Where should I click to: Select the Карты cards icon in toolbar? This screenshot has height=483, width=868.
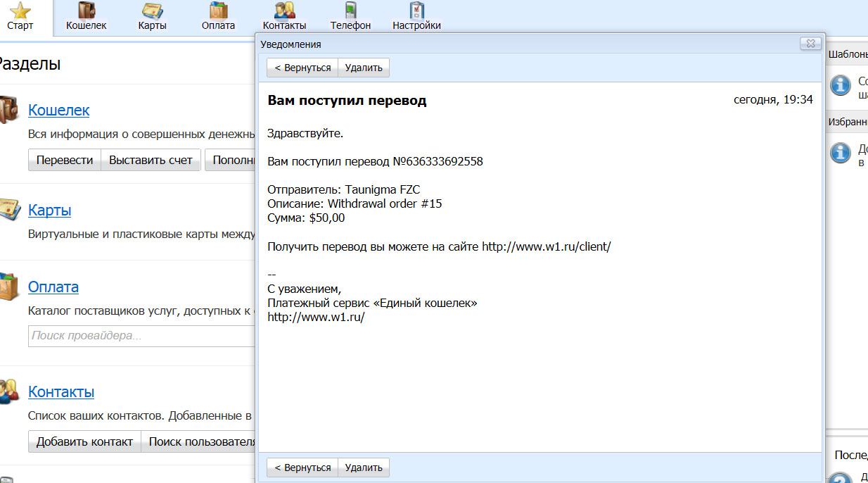tap(153, 11)
